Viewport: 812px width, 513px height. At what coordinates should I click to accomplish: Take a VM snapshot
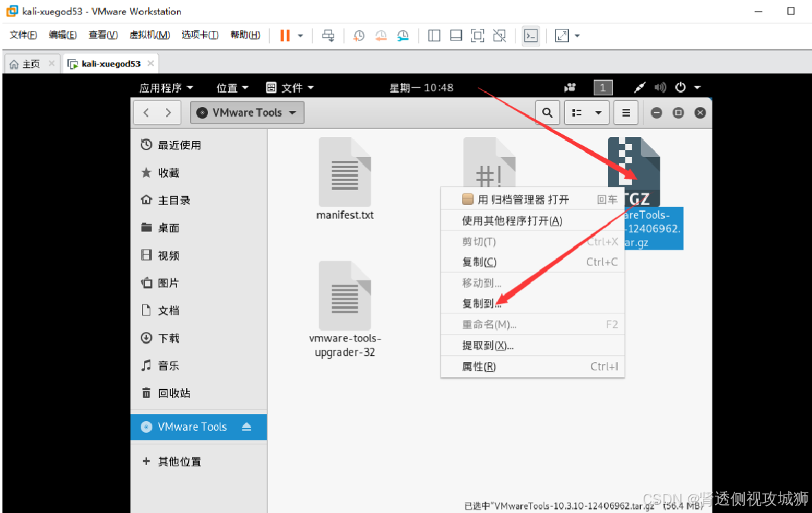point(358,35)
